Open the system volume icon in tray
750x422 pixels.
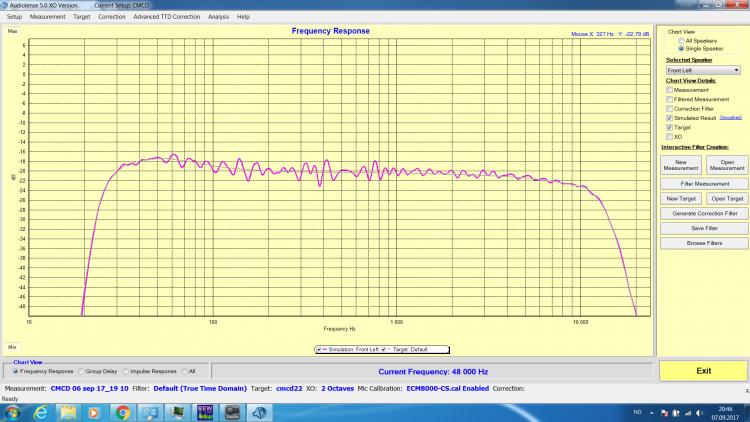pos(696,411)
